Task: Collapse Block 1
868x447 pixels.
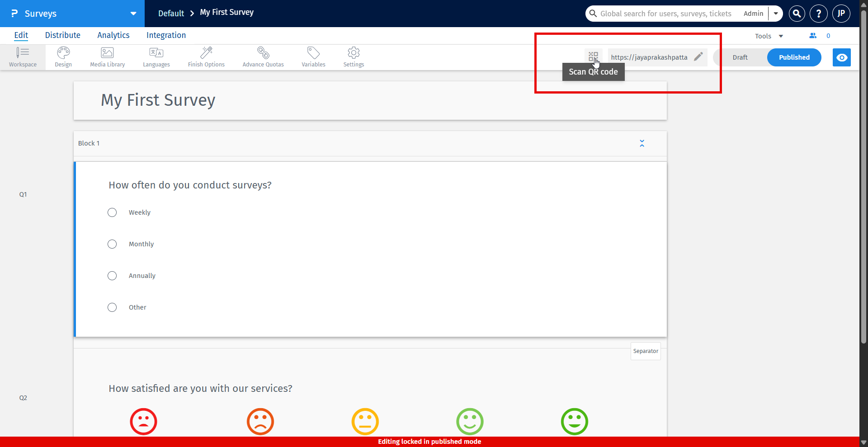Action: click(642, 143)
